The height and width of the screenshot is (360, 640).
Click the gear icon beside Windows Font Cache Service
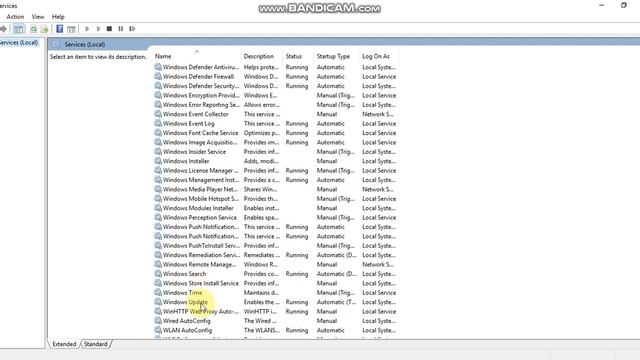click(x=158, y=133)
